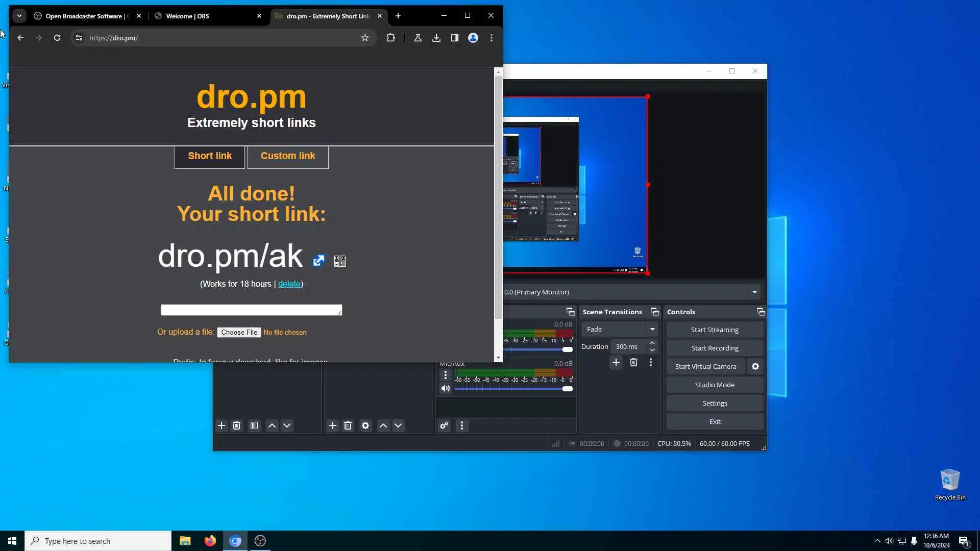The height and width of the screenshot is (551, 980).
Task: Click virtual camera settings gear icon
Action: (755, 366)
